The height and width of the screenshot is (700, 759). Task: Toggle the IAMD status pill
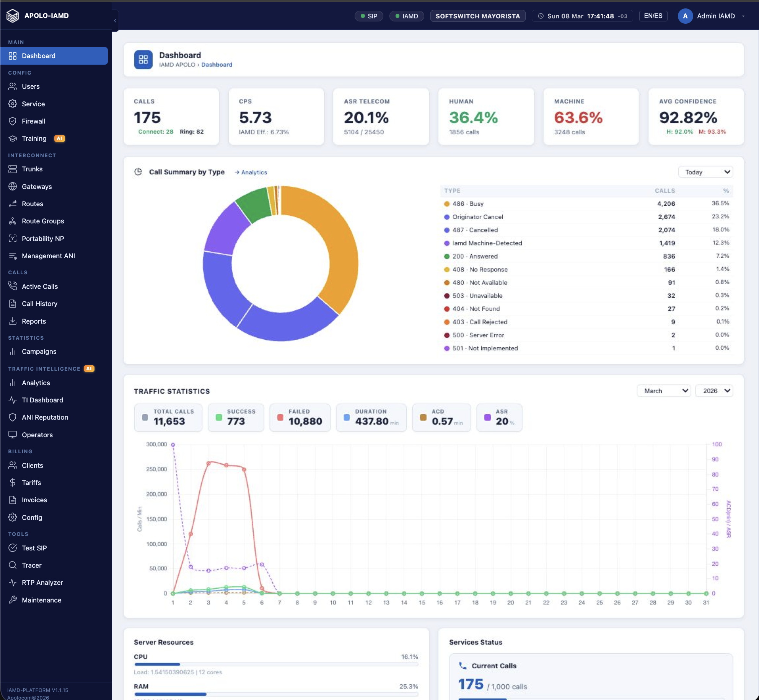pos(406,16)
